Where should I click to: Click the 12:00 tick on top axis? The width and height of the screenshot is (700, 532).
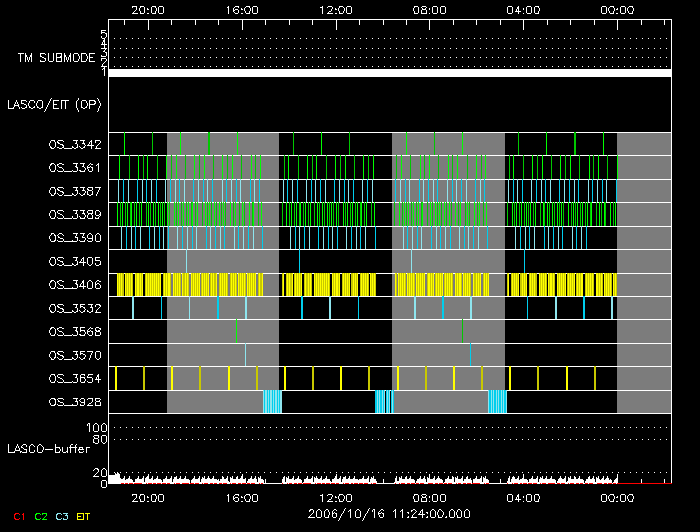tap(335, 10)
